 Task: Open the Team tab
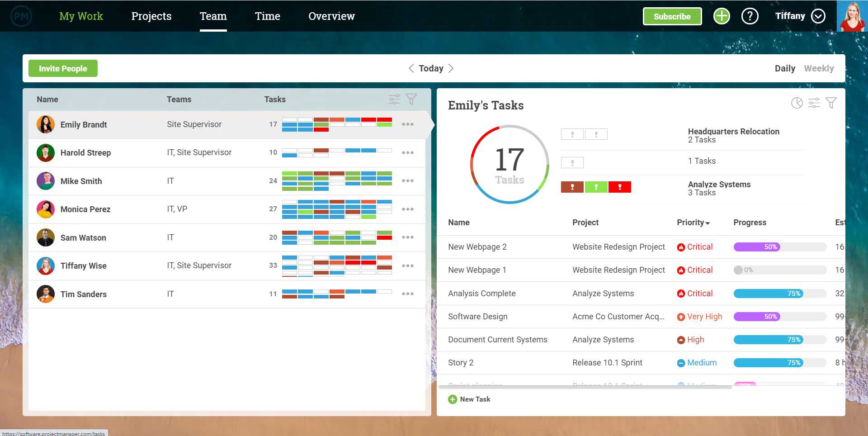click(213, 16)
